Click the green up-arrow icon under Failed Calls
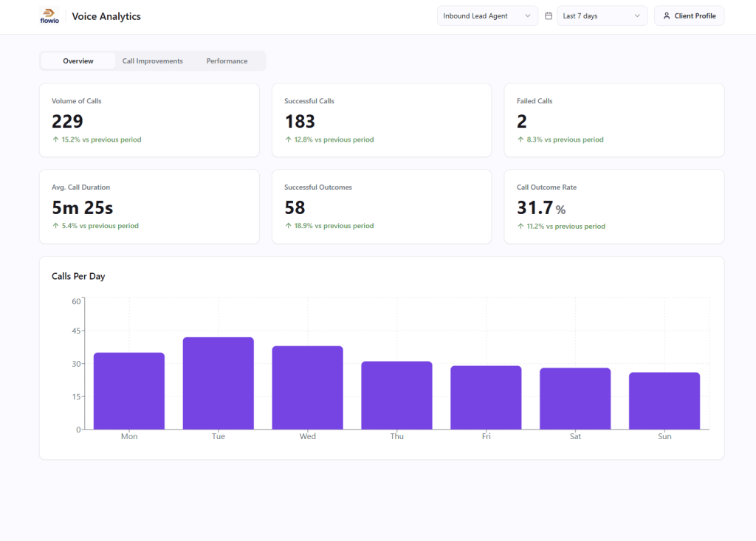This screenshot has width=756, height=541. (520, 139)
